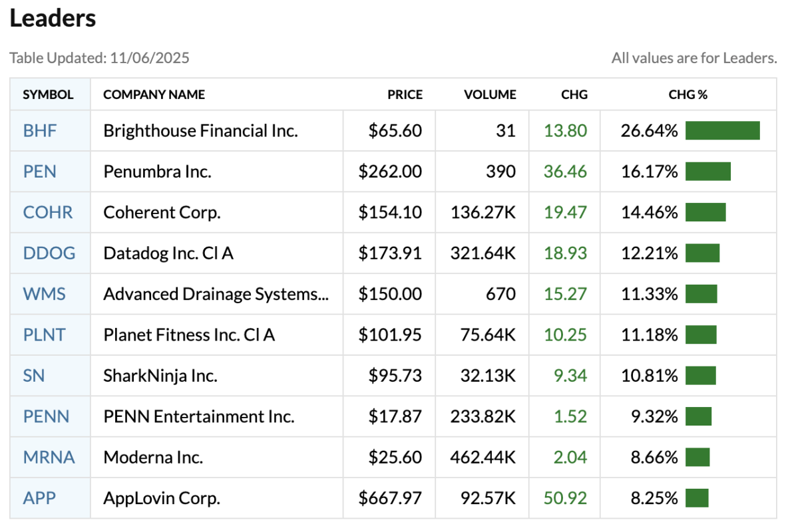Sort by the SYMBOL column header
794x532 pixels.
[48, 94]
